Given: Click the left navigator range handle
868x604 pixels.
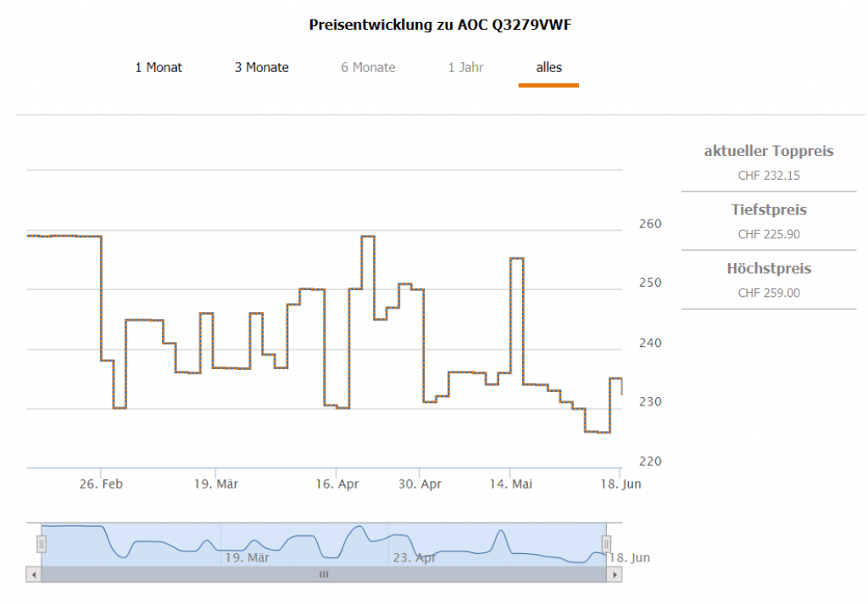Looking at the screenshot, I should click(41, 544).
